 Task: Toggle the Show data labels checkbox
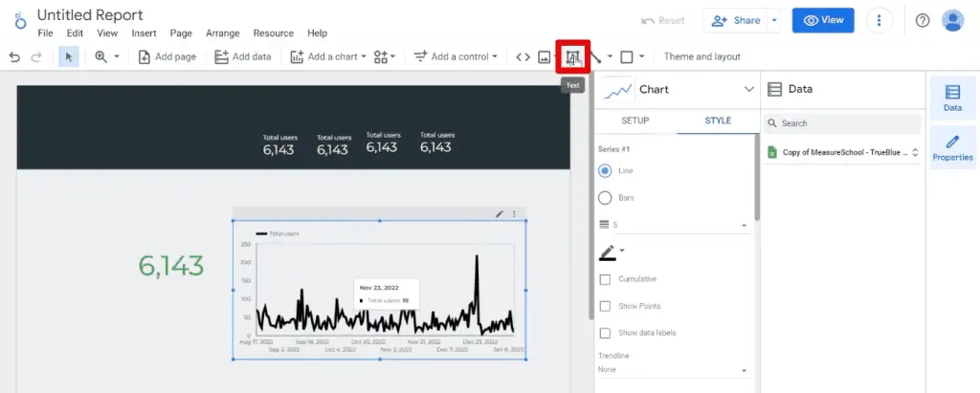(x=605, y=333)
